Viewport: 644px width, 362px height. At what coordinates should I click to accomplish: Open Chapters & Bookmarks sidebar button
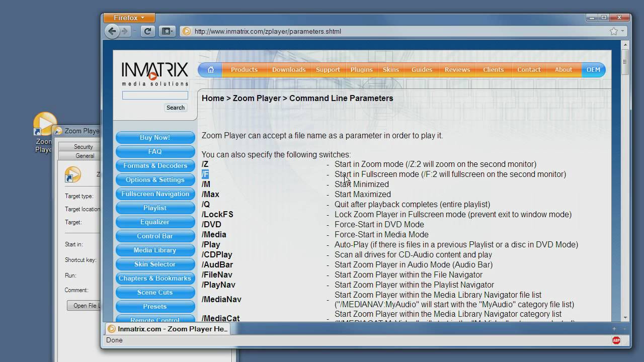tap(155, 278)
